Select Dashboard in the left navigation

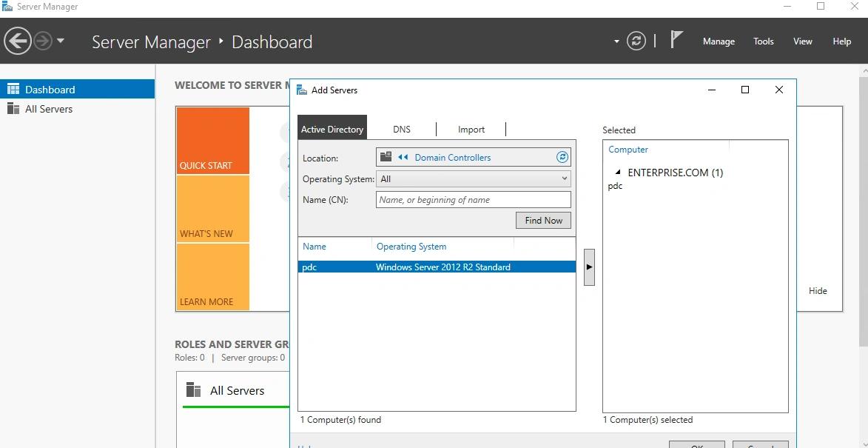(x=78, y=89)
